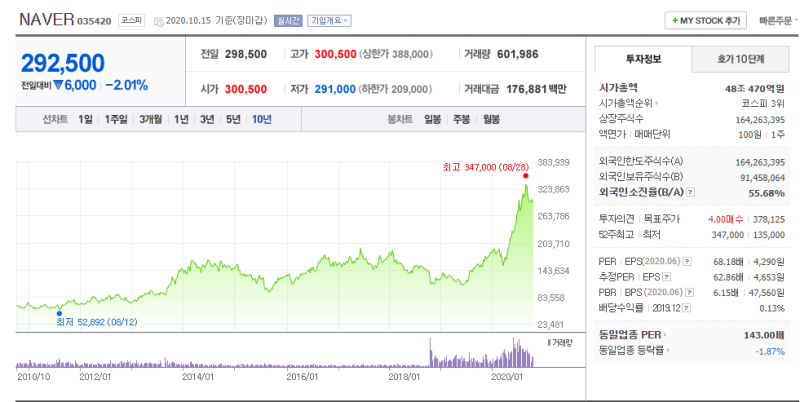Select the 3개월 line chart period

(x=151, y=120)
